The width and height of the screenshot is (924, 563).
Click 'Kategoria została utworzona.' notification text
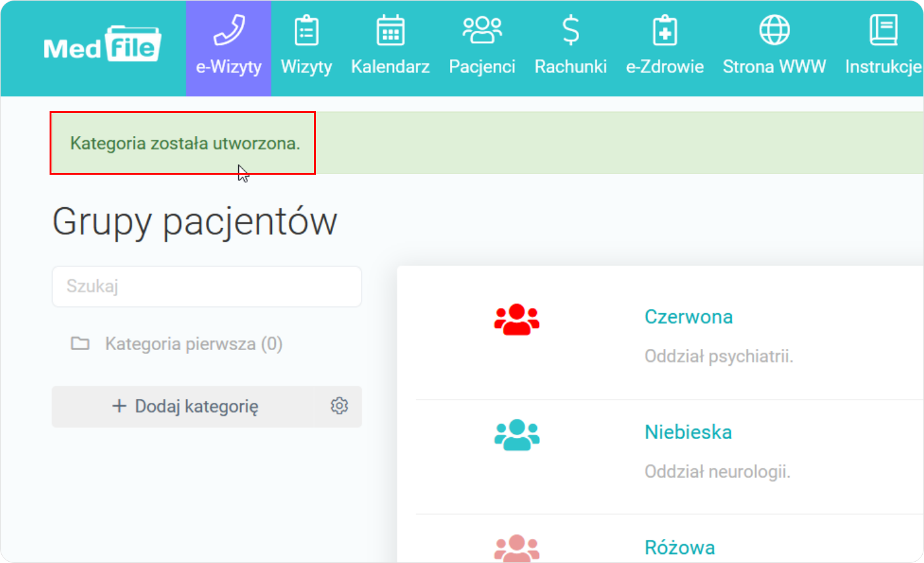point(185,144)
